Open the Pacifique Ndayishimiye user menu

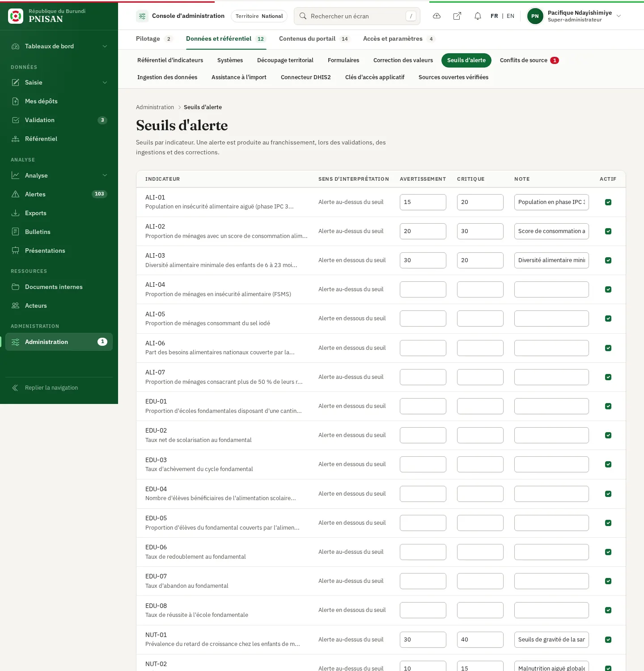[x=575, y=16]
